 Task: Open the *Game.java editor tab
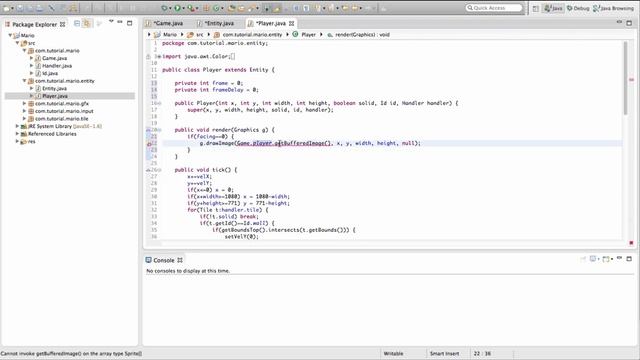pos(168,23)
